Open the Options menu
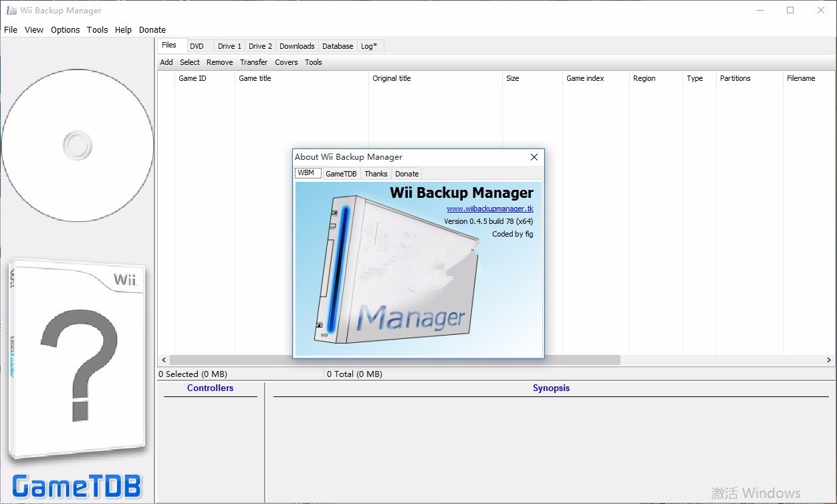 pyautogui.click(x=65, y=29)
